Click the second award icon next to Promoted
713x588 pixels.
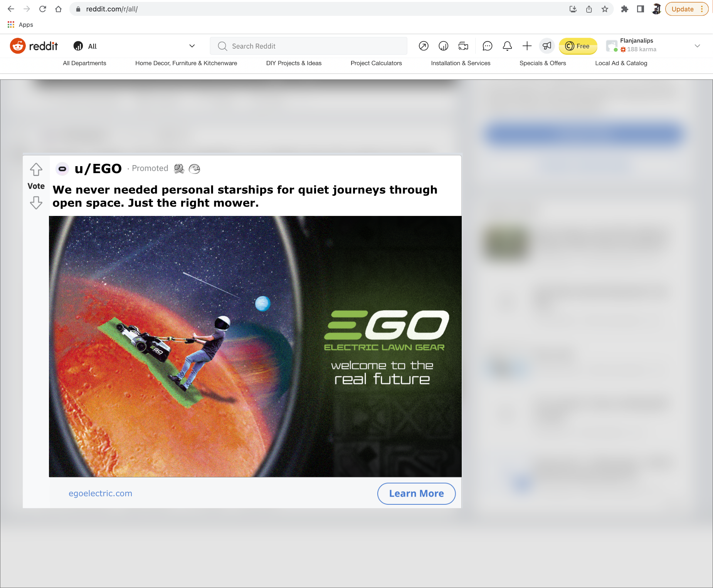tap(194, 168)
